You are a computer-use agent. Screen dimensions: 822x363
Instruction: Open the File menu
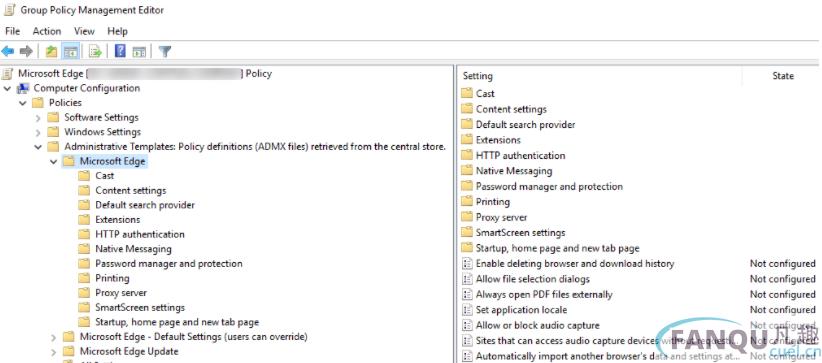[13, 31]
